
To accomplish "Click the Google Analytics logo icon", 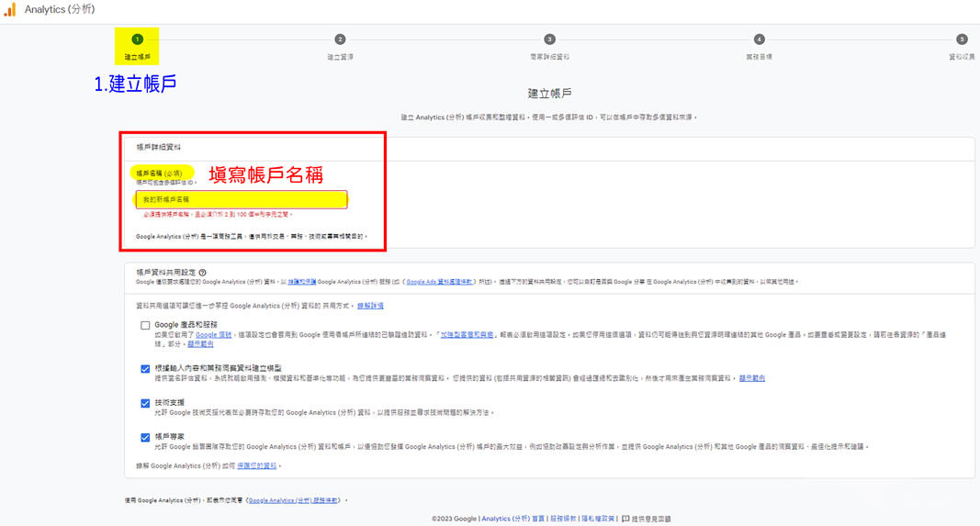I will [10, 9].
